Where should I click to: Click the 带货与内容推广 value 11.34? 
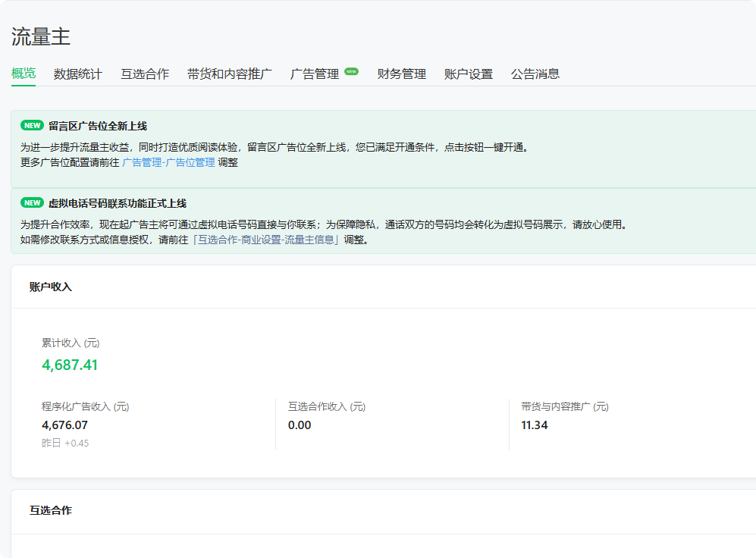535,425
